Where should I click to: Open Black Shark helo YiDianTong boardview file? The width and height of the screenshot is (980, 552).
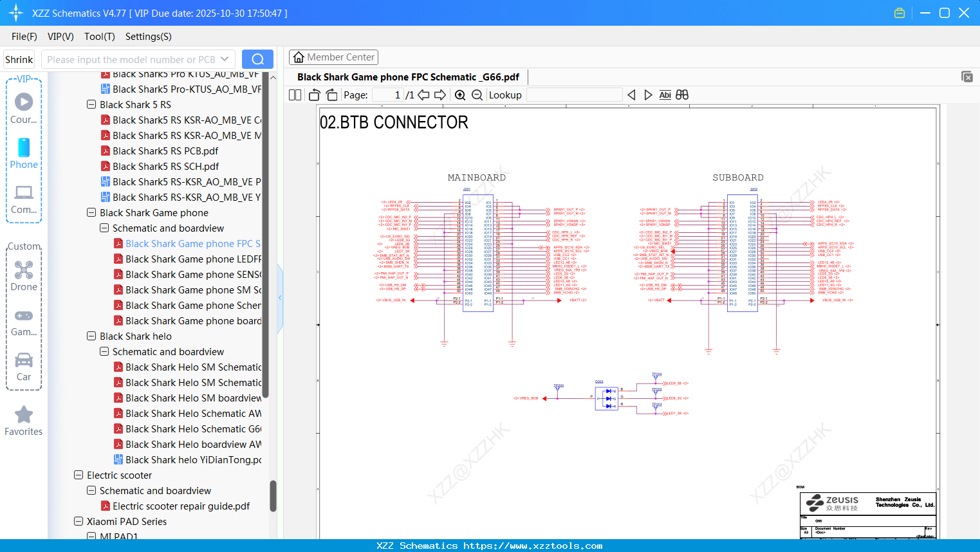pyautogui.click(x=187, y=460)
